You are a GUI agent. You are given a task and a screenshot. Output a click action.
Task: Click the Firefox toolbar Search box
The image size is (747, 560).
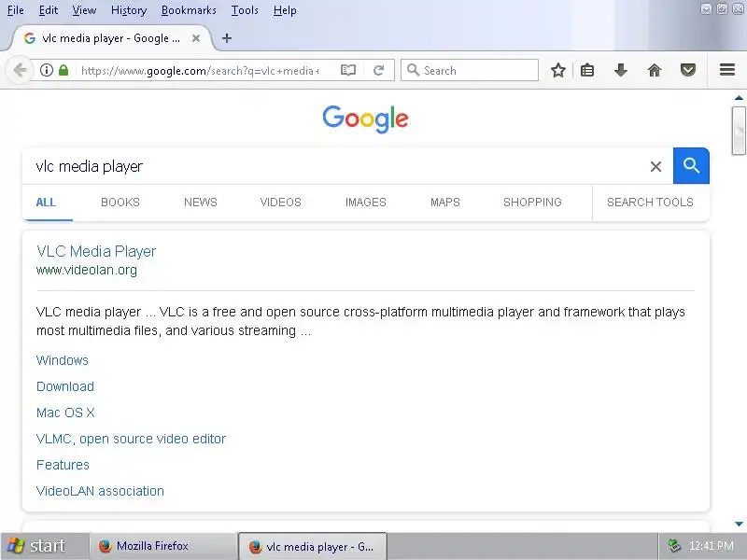(x=470, y=71)
